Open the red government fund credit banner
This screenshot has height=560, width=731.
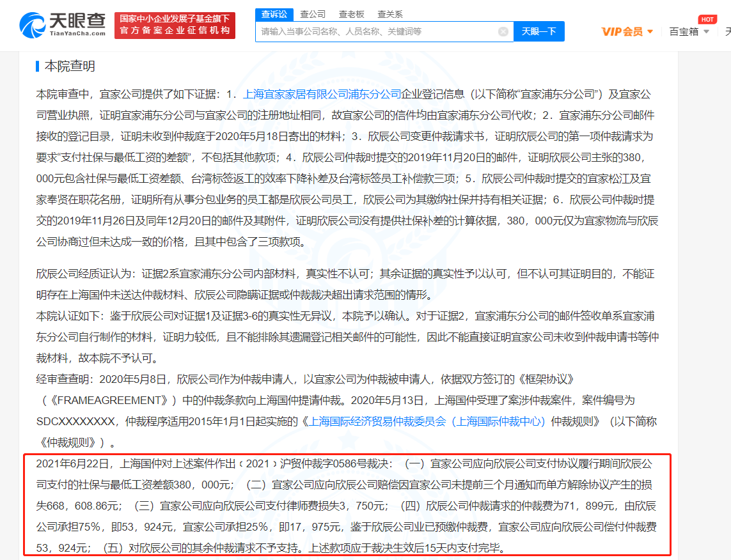(x=175, y=25)
